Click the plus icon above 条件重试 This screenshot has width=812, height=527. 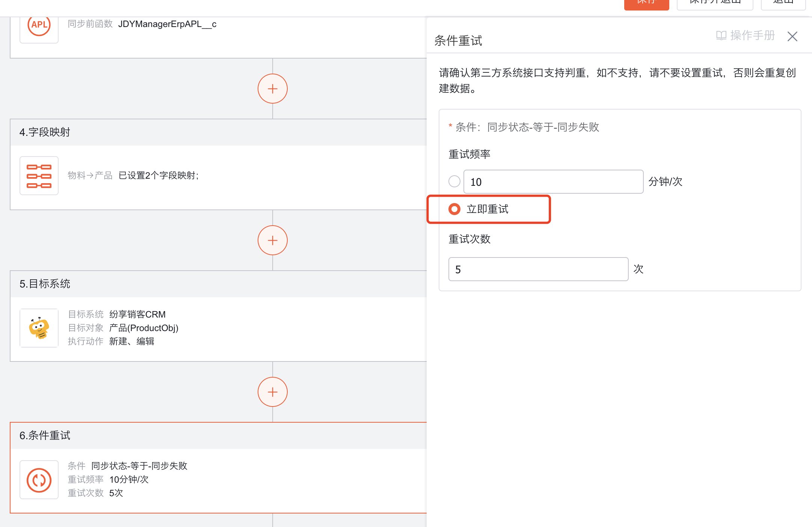[272, 391]
